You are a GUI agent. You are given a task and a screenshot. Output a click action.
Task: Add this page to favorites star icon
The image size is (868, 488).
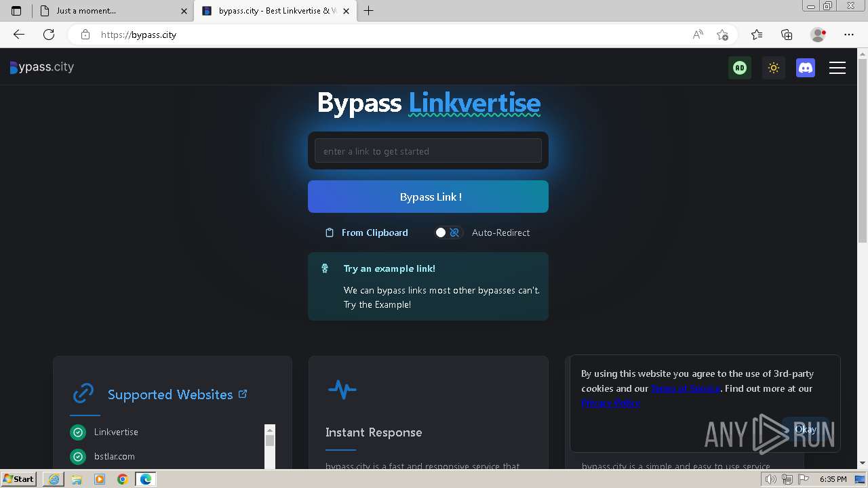tap(722, 35)
